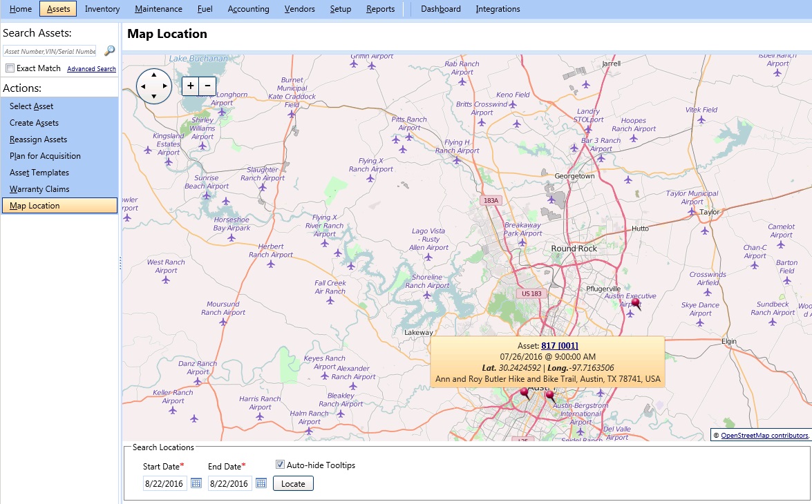Open the Home menu
This screenshot has height=504, width=812.
[21, 9]
